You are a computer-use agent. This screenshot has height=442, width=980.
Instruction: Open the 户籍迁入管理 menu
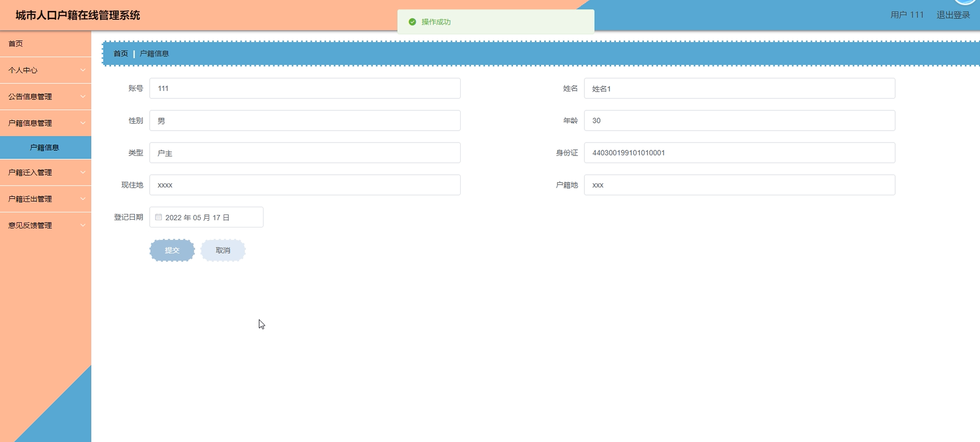point(46,172)
